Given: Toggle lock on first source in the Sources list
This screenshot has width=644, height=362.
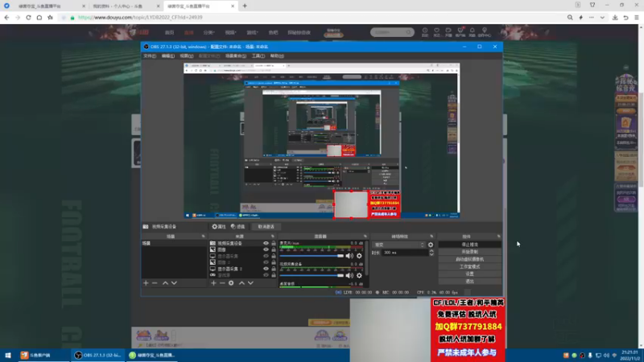Looking at the screenshot, I should [274, 243].
